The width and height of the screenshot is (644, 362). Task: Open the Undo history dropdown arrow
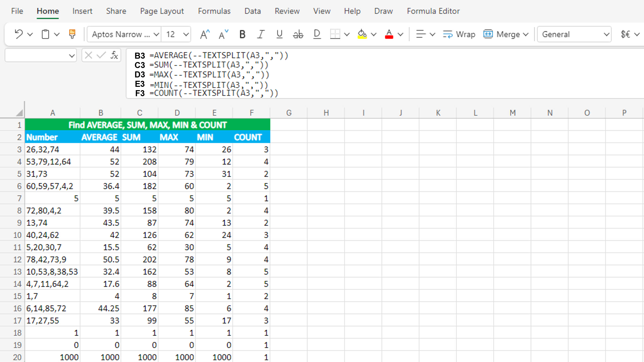pyautogui.click(x=30, y=34)
